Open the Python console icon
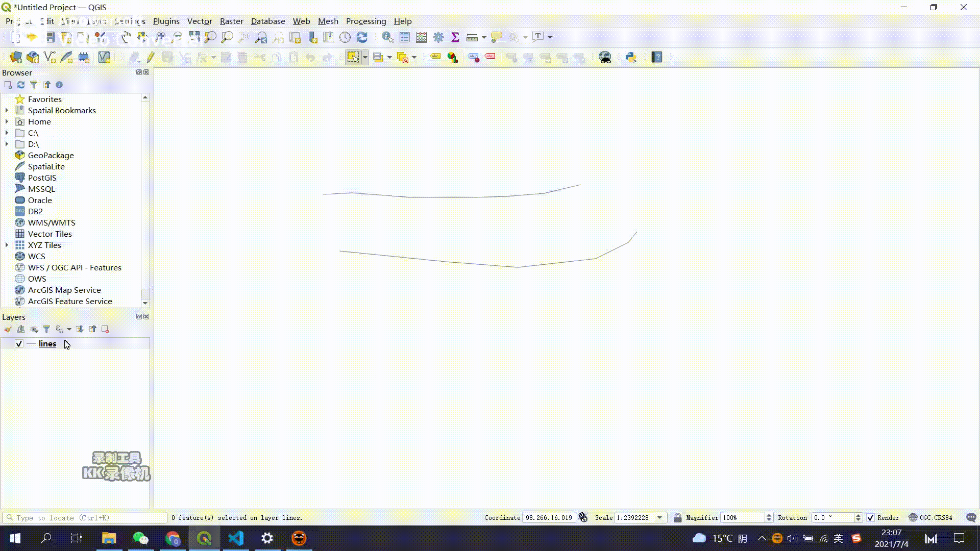The height and width of the screenshot is (551, 980). 631,57
